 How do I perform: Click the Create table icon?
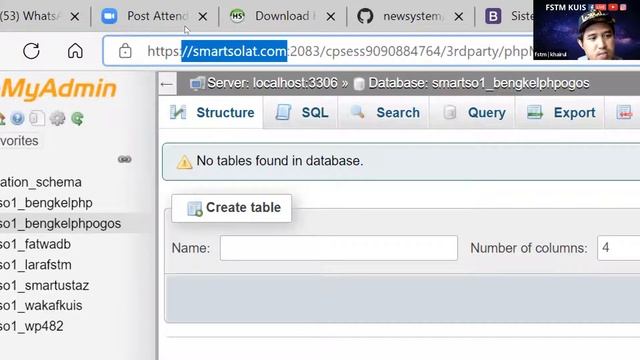pos(195,209)
